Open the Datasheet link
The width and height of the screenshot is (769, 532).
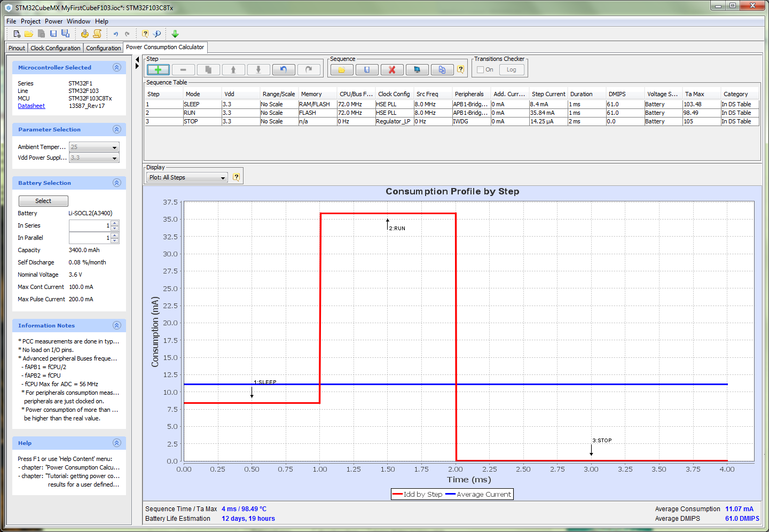tap(32, 106)
